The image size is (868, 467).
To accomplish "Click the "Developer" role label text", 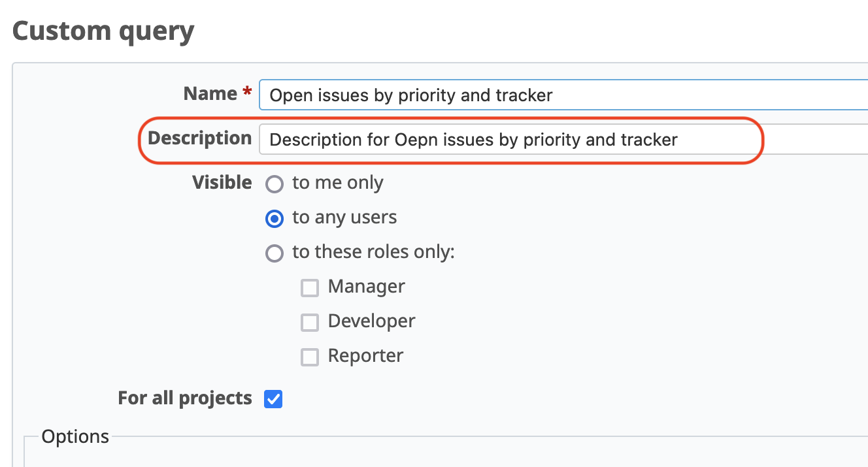I will point(371,321).
